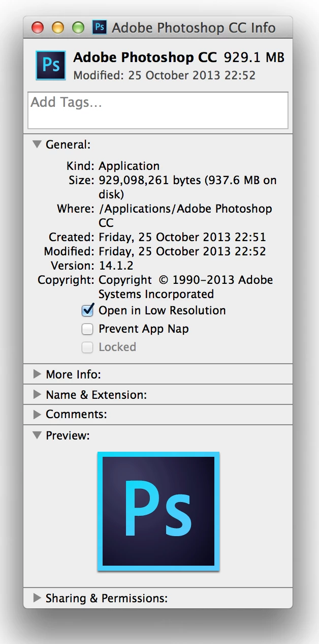This screenshot has width=319, height=644.
Task: Click the version value 14.1.2
Action: coord(117,266)
